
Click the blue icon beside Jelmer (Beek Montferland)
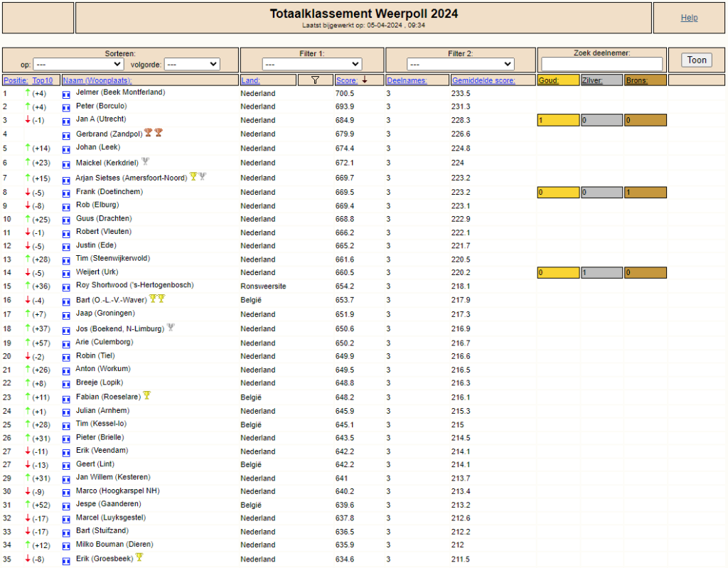point(66,95)
